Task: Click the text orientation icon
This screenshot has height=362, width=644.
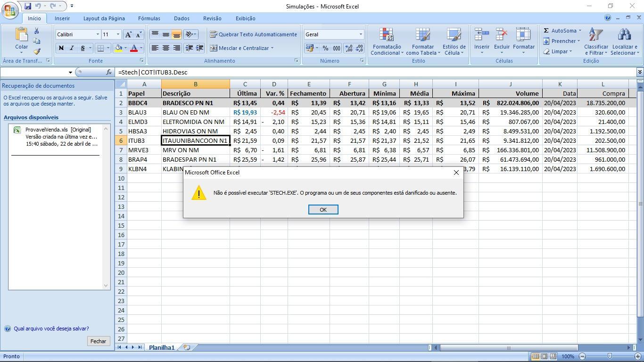Action: coord(189,34)
